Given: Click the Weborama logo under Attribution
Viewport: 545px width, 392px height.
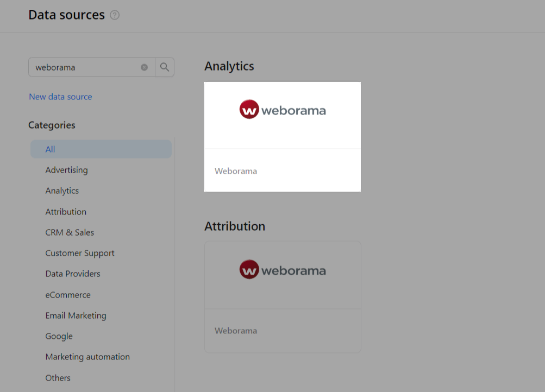Looking at the screenshot, I should click(282, 270).
